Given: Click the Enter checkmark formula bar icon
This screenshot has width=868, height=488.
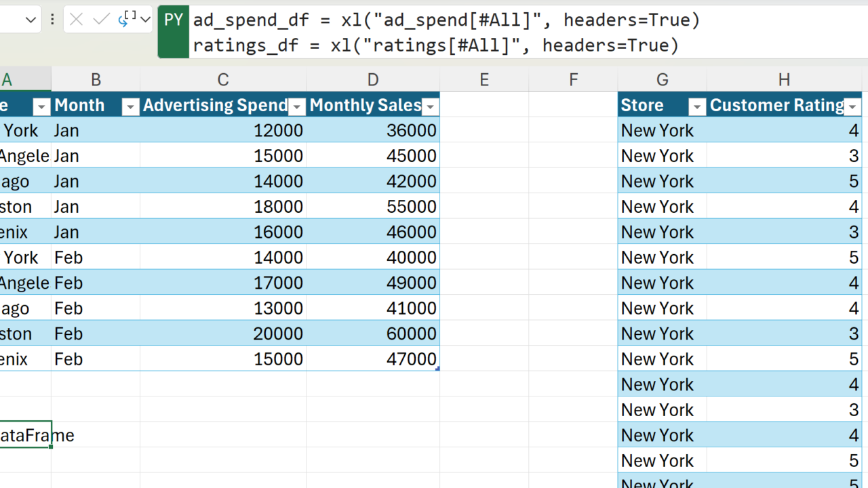Looking at the screenshot, I should click(x=102, y=20).
